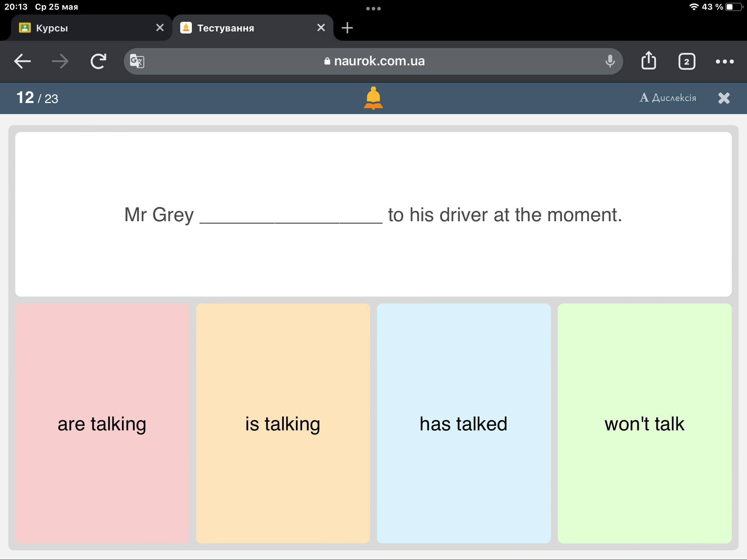Tap the browser forward arrow
The height and width of the screenshot is (560, 747).
coord(60,62)
